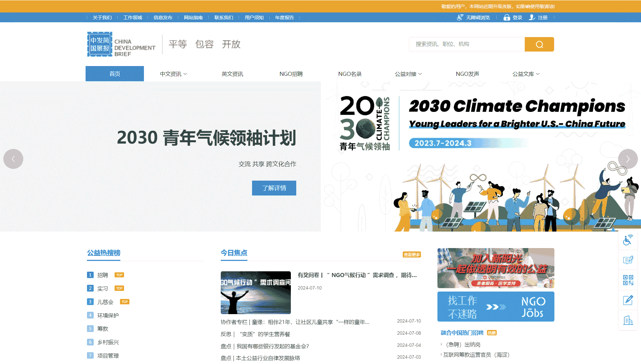Viewport: 641px width, 364px height.
Task: Click 信息发布 in top bar
Action: point(163,18)
